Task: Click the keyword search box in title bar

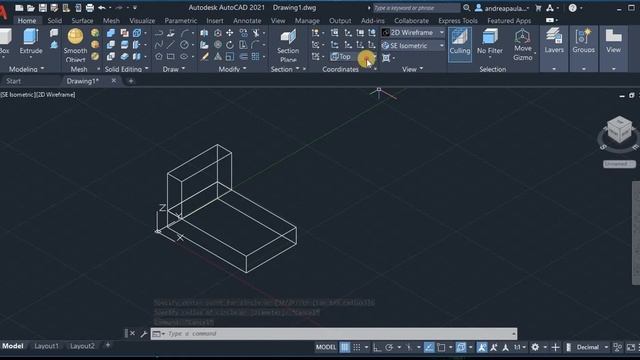Action: pyautogui.click(x=416, y=8)
